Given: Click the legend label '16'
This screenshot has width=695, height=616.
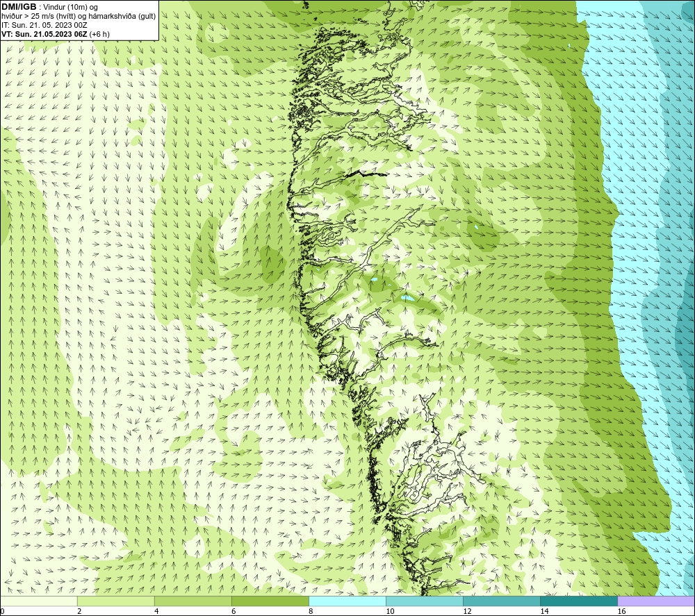Looking at the screenshot, I should coord(621,612).
